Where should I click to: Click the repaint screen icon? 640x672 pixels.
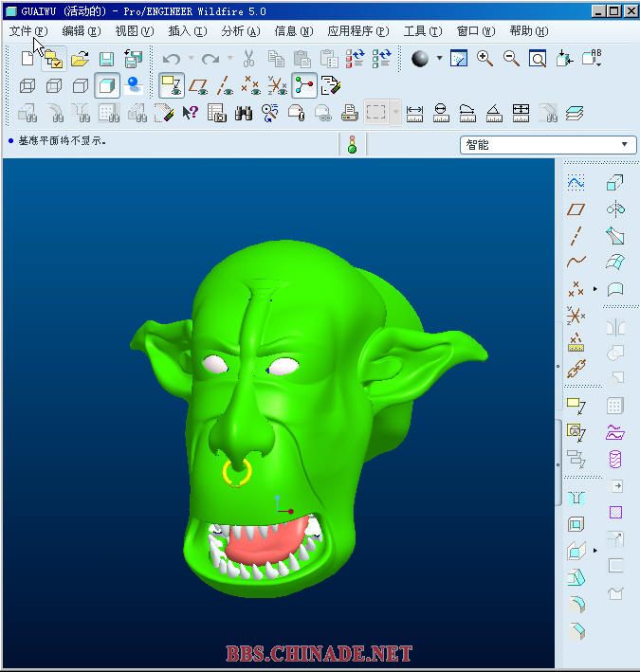pos(459,58)
